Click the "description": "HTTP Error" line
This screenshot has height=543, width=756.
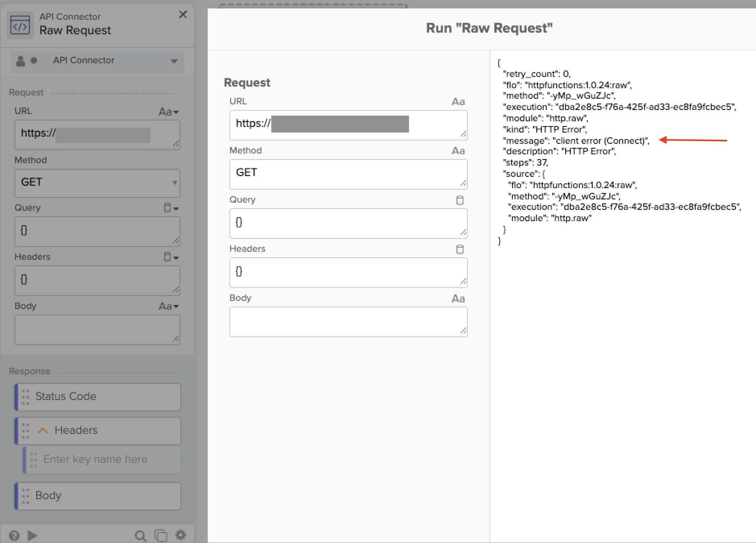tap(559, 151)
